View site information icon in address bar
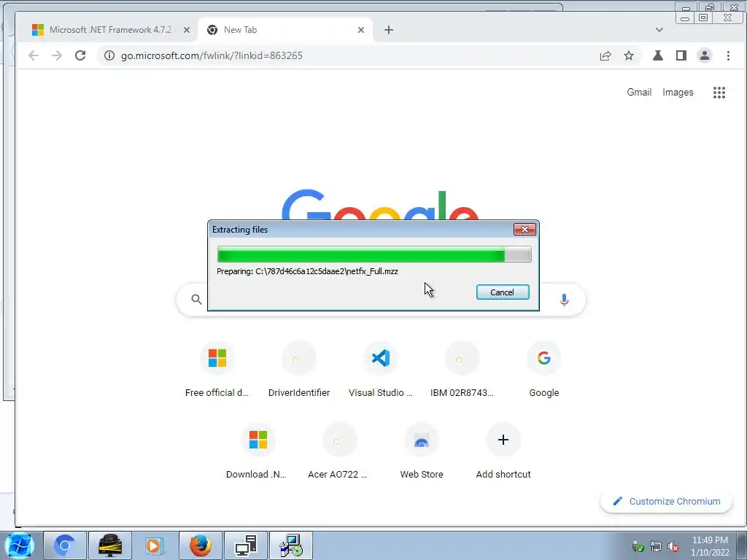The height and width of the screenshot is (560, 747). click(109, 55)
